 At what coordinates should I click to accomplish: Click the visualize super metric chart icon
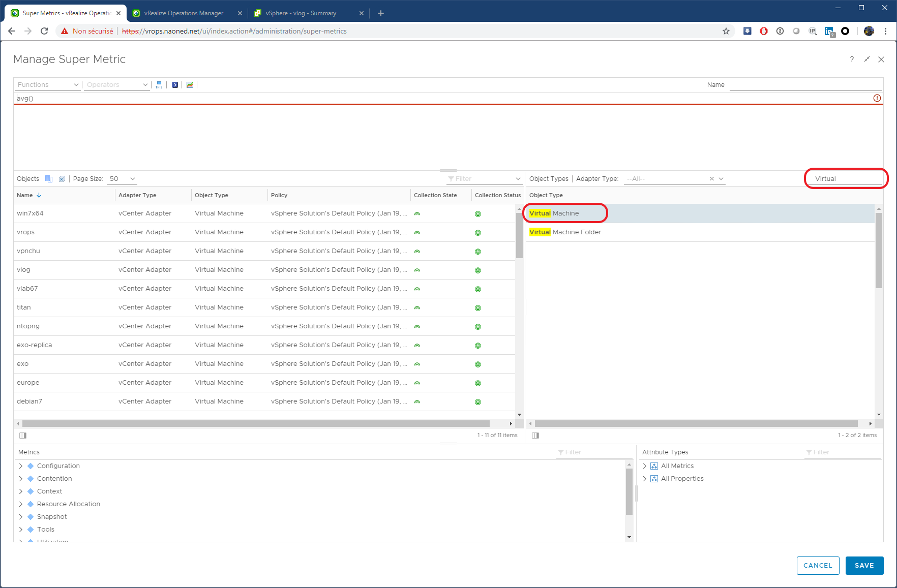click(190, 85)
